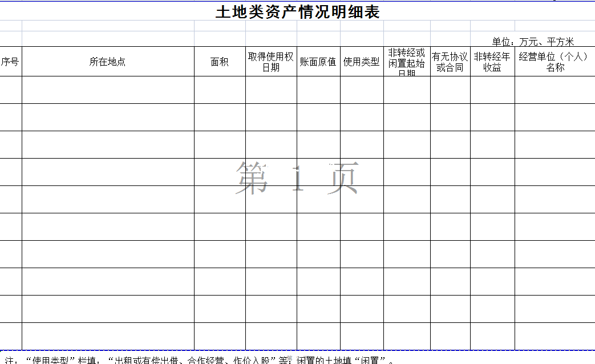Click the 第 1 页 page watermark
This screenshot has width=595, height=364.
click(297, 178)
